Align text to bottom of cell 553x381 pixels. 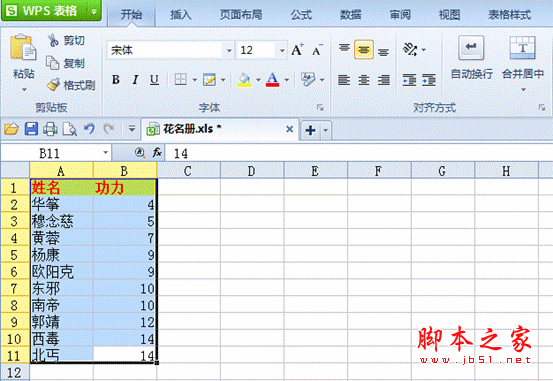(383, 51)
